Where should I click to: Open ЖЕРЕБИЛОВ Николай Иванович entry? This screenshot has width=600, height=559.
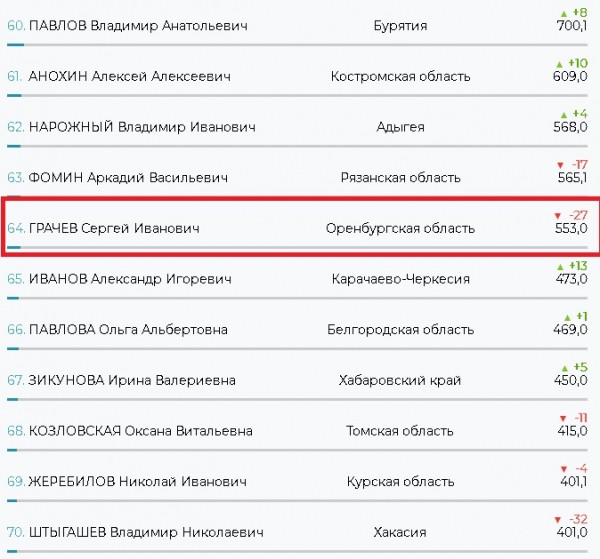129,482
